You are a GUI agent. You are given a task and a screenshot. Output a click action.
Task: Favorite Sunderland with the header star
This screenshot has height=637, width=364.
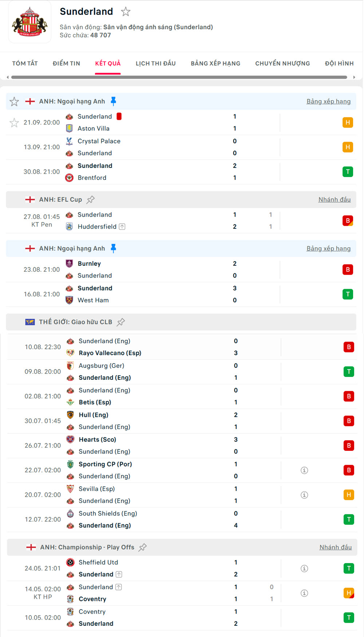coord(126,12)
